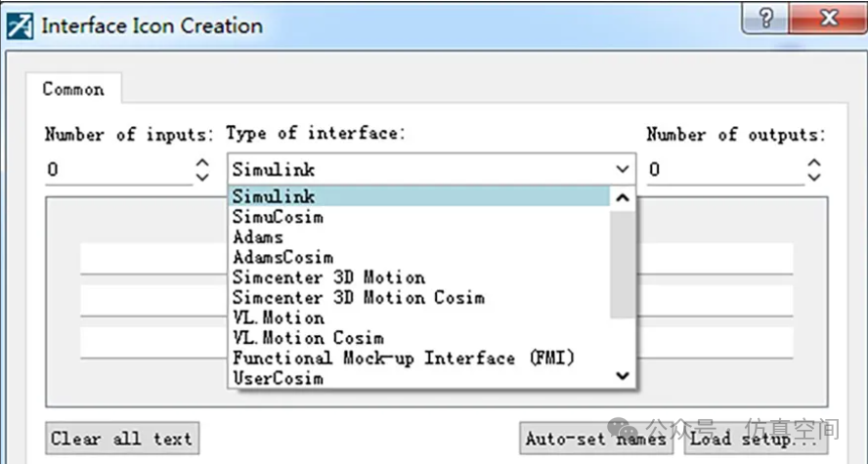Pick the Adams interface option
Image resolution: width=868 pixels, height=464 pixels.
point(258,237)
